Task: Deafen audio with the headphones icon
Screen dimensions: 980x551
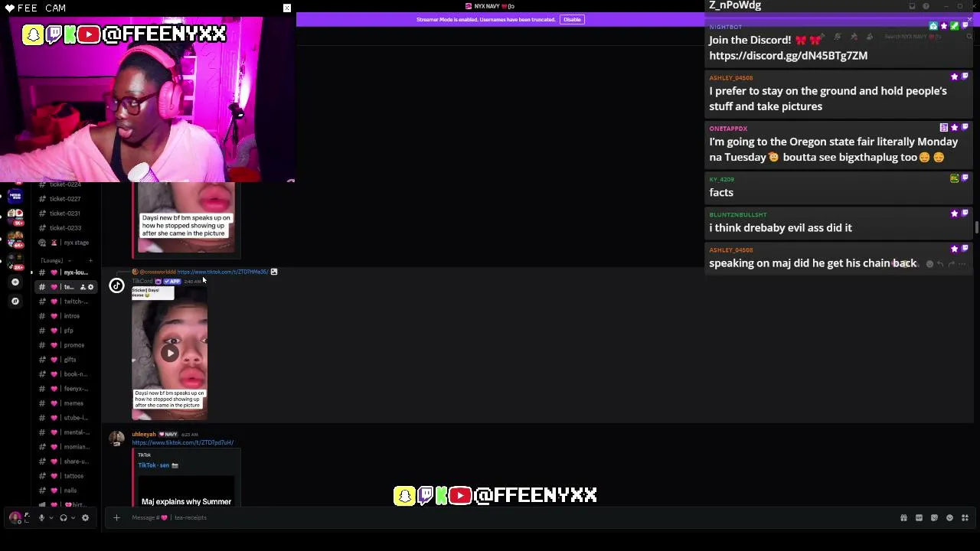Action: 64,517
